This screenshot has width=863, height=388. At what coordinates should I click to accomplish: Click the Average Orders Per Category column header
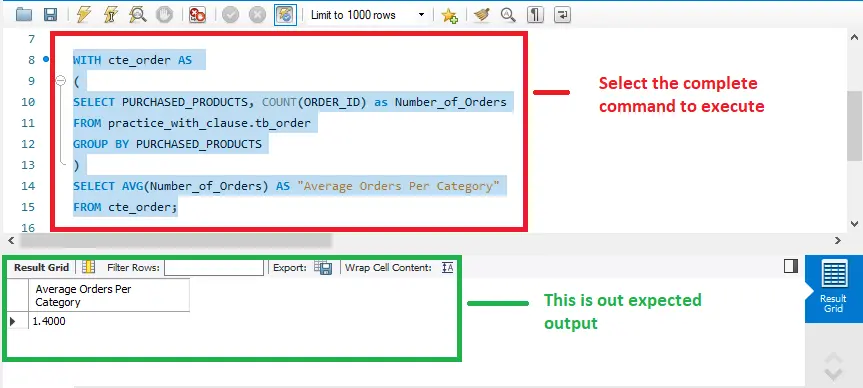click(x=109, y=296)
